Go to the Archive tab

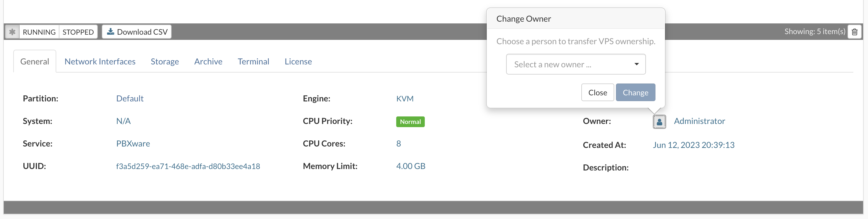[208, 62]
